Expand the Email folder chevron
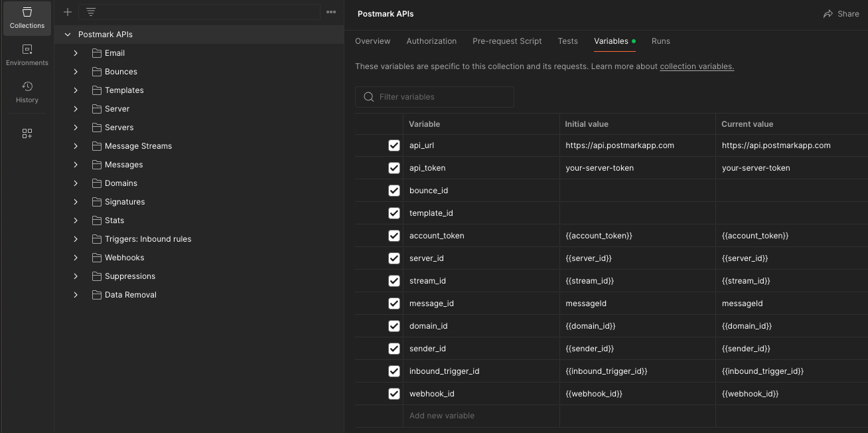This screenshot has height=433, width=868. click(x=76, y=53)
